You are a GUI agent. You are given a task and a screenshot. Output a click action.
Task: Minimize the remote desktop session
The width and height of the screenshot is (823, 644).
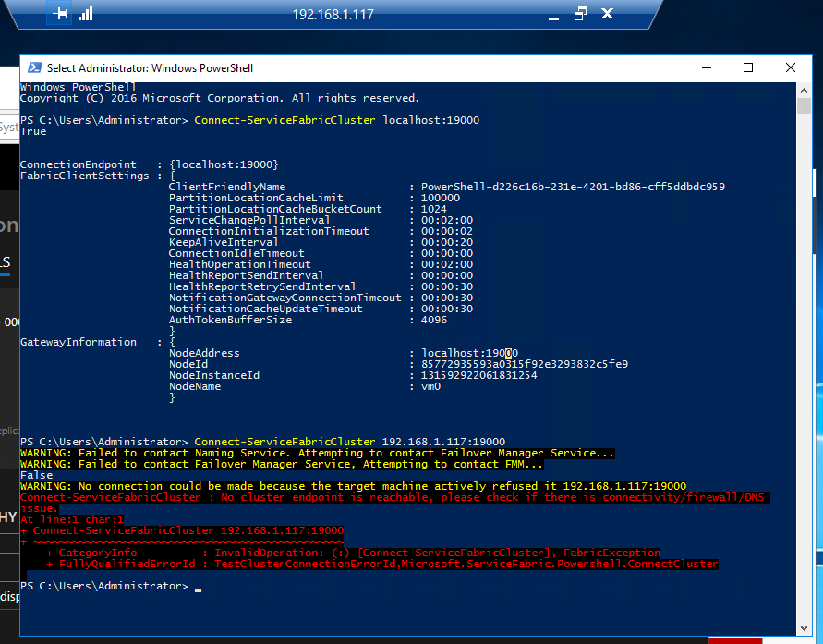(552, 14)
